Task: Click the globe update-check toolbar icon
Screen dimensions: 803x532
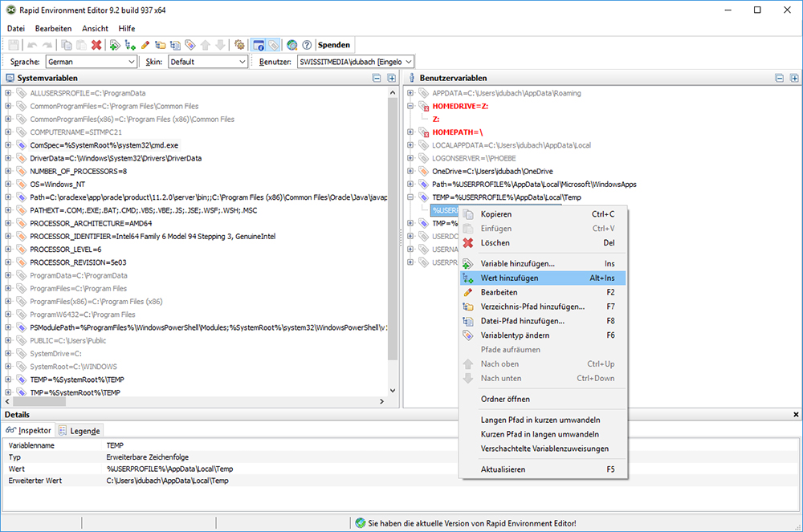Action: coord(292,45)
